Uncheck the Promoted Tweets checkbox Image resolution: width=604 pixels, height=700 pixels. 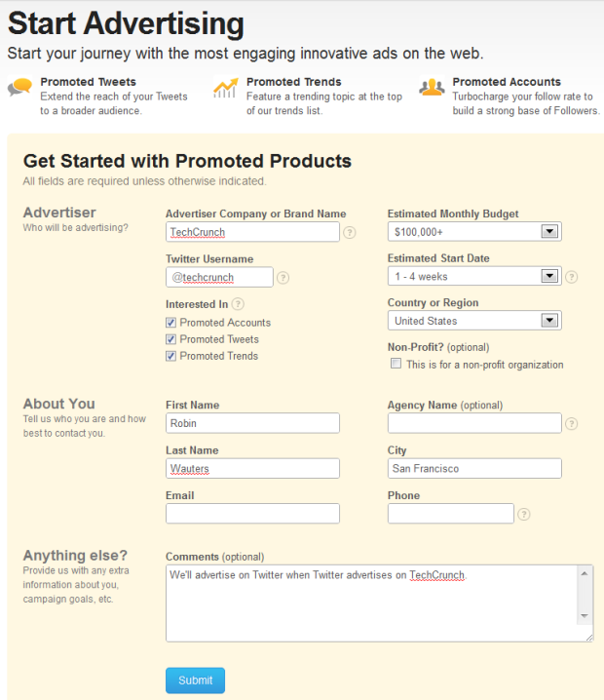171,339
